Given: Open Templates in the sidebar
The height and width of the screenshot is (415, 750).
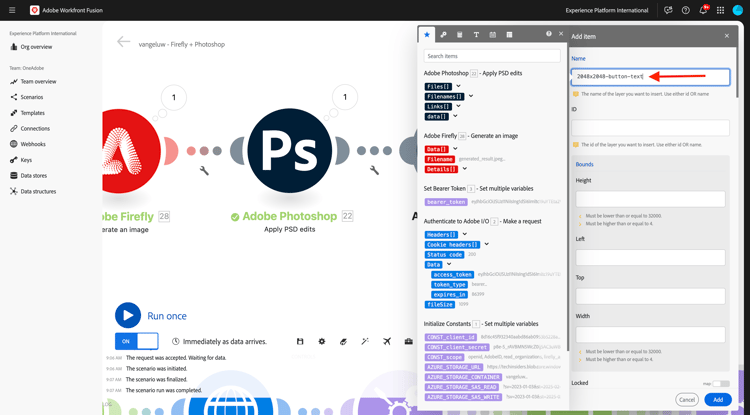Looking at the screenshot, I should (x=32, y=113).
